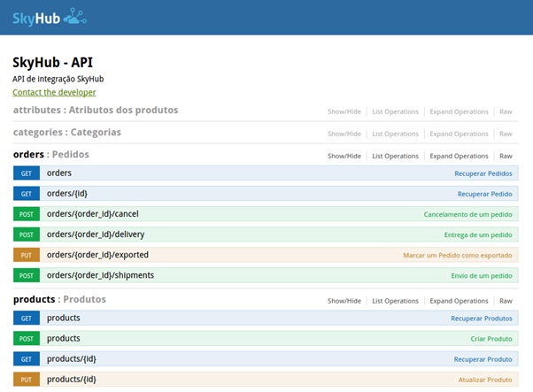This screenshot has width=533, height=392.
Task: Open Raw for the products section
Action: pyautogui.click(x=506, y=301)
